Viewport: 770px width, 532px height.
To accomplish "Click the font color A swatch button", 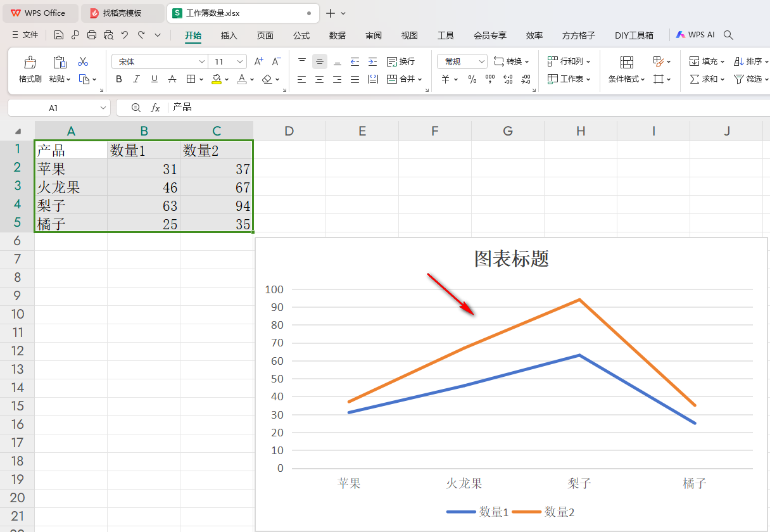I will (x=241, y=79).
